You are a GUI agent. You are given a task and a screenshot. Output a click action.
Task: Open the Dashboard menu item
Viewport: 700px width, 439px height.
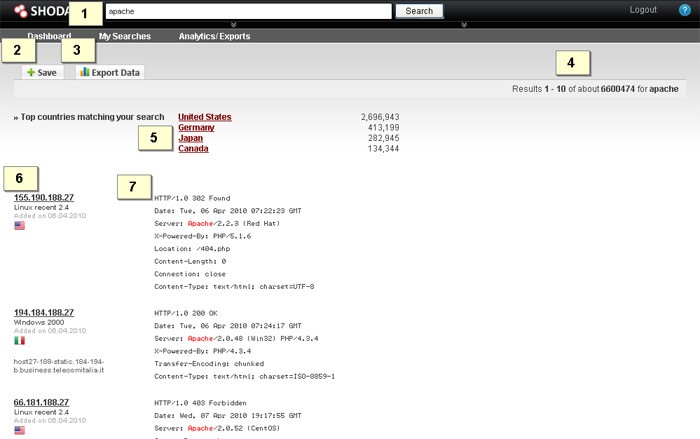click(49, 36)
